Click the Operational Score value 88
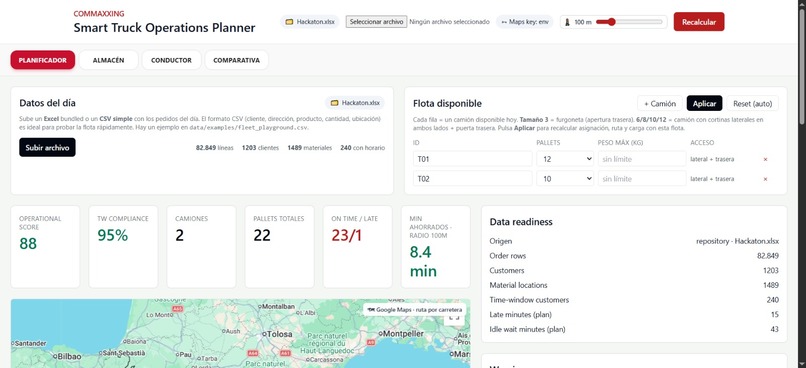 28,244
